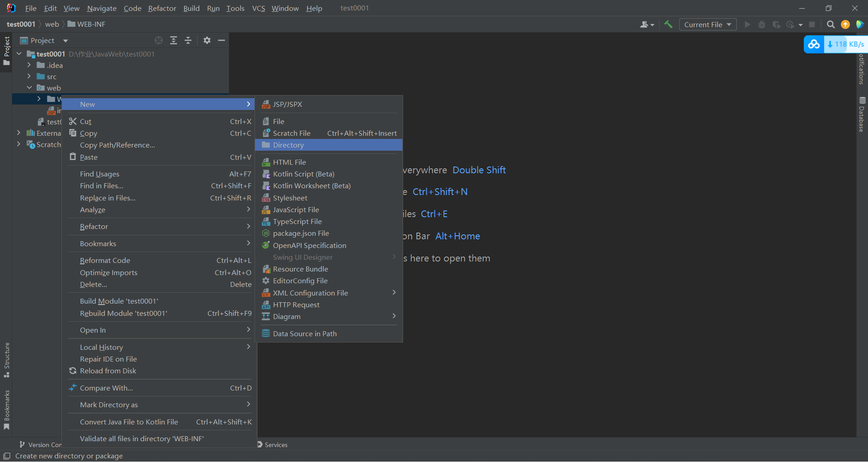Open the Refactor menu in menu bar
868x462 pixels.
click(162, 8)
